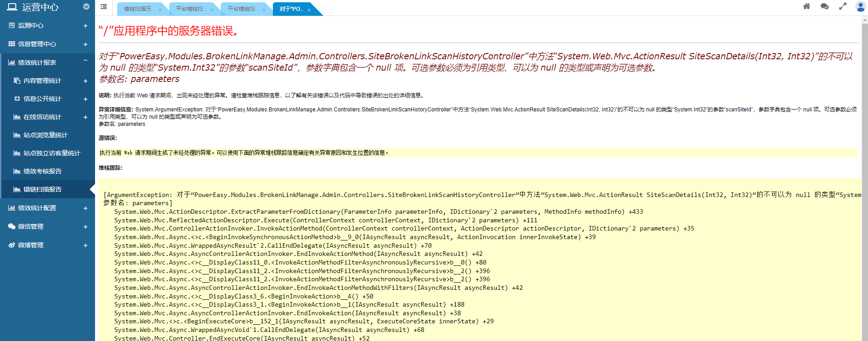Click the 微博管理 weibo icon
This screenshot has width=868, height=341.
tap(12, 245)
